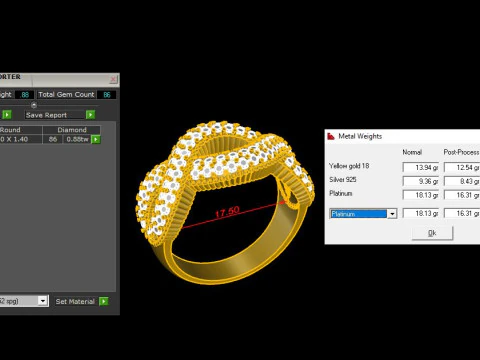The width and height of the screenshot is (480, 360).
Task: Select the 0.88tw weight cell
Action: pyautogui.click(x=77, y=139)
